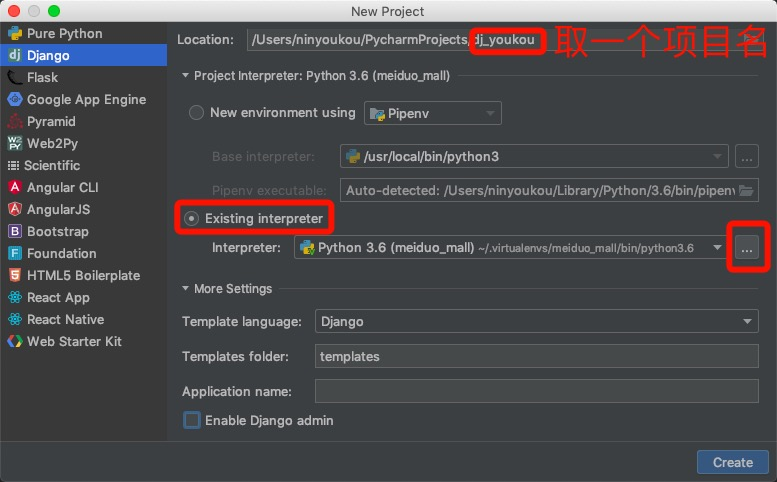Screen dimensions: 777x482
Task: Select Foundation project type
Action: point(83,253)
